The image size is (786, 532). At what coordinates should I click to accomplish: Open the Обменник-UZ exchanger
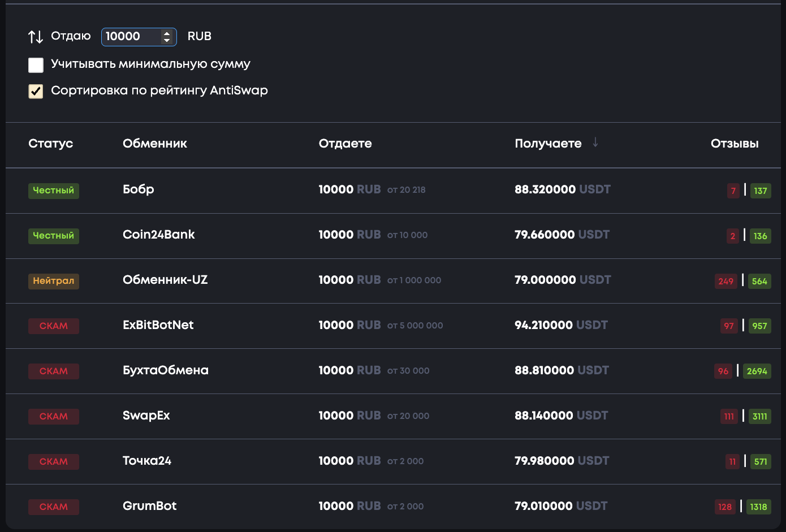pos(165,280)
